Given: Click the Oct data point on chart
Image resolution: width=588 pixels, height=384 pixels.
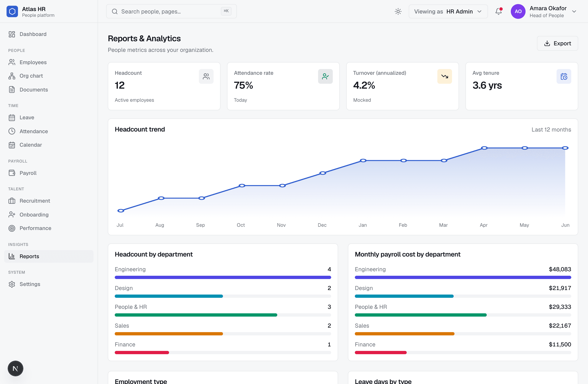Looking at the screenshot, I should pos(242,186).
